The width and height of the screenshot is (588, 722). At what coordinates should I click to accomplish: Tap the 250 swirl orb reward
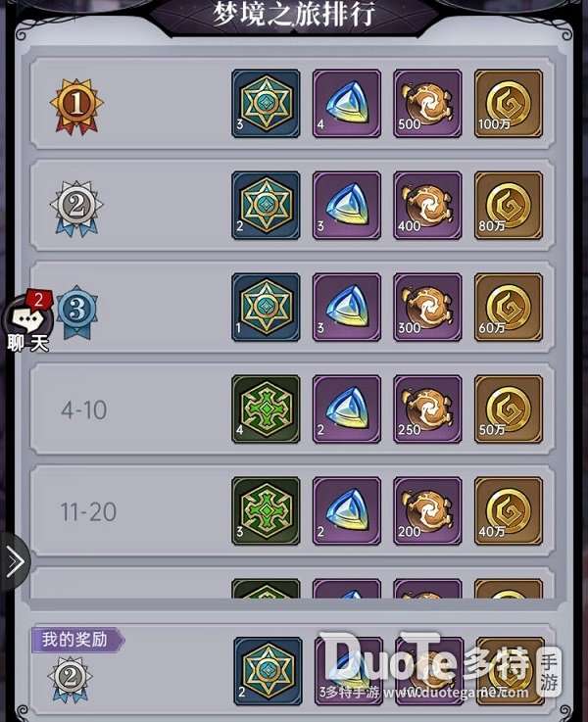(x=427, y=409)
